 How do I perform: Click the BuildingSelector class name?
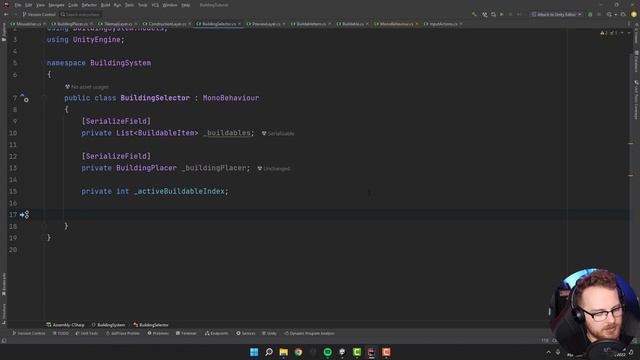[155, 98]
